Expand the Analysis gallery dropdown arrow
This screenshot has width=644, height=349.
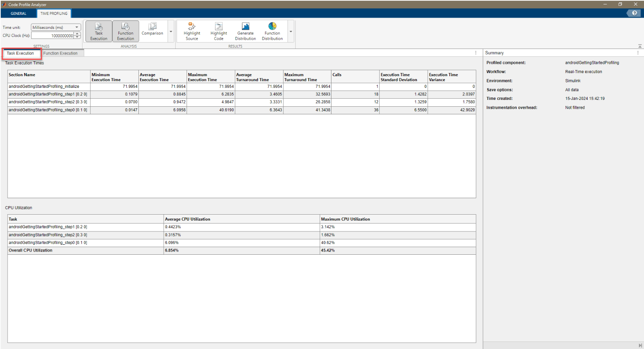point(171,32)
